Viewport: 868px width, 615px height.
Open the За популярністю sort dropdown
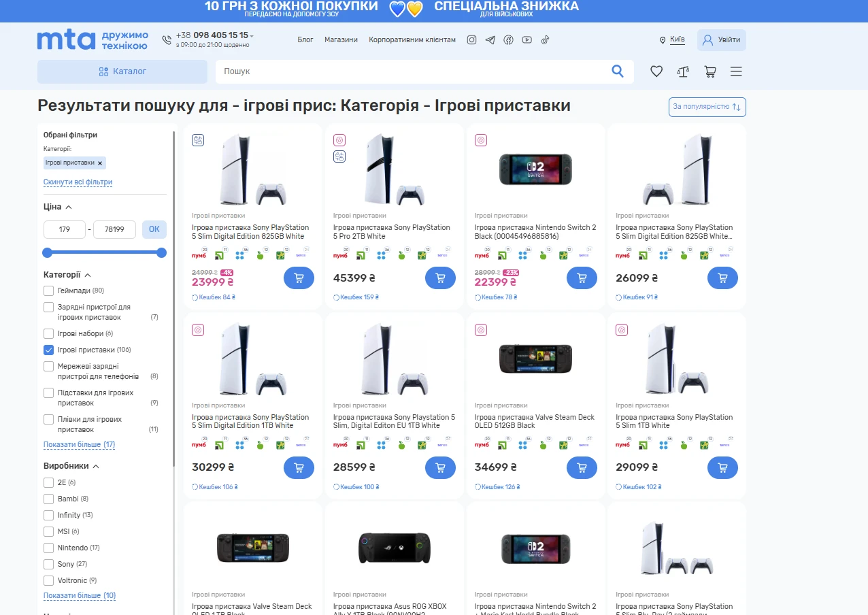point(707,107)
